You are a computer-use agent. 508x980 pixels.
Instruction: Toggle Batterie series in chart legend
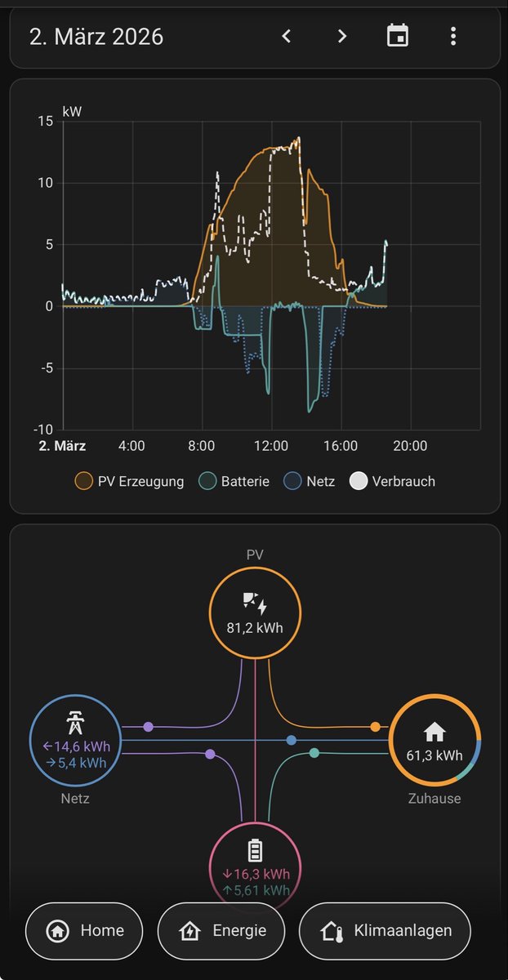234,481
